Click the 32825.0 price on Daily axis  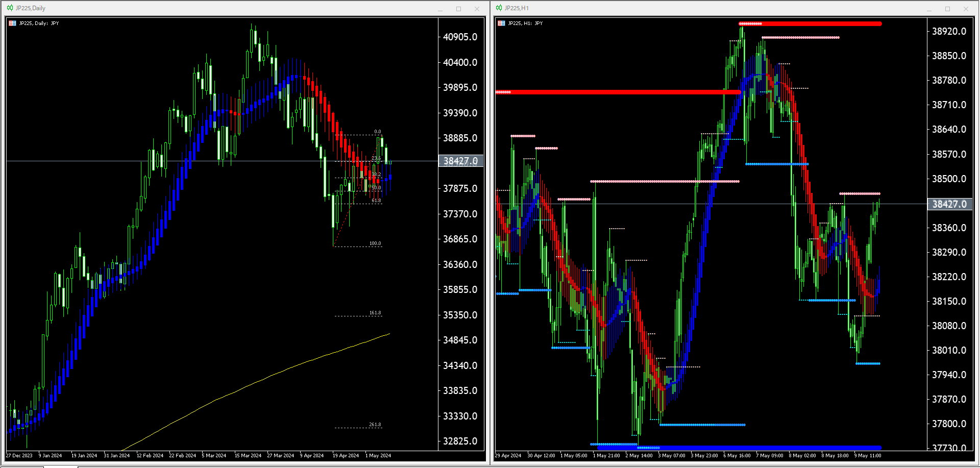click(460, 441)
